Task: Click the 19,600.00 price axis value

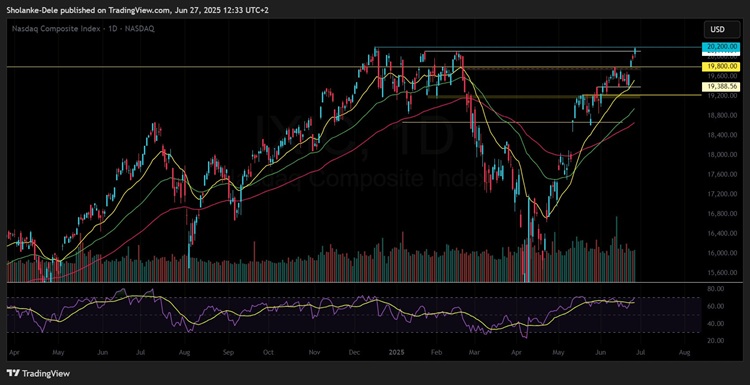Action: [x=723, y=76]
